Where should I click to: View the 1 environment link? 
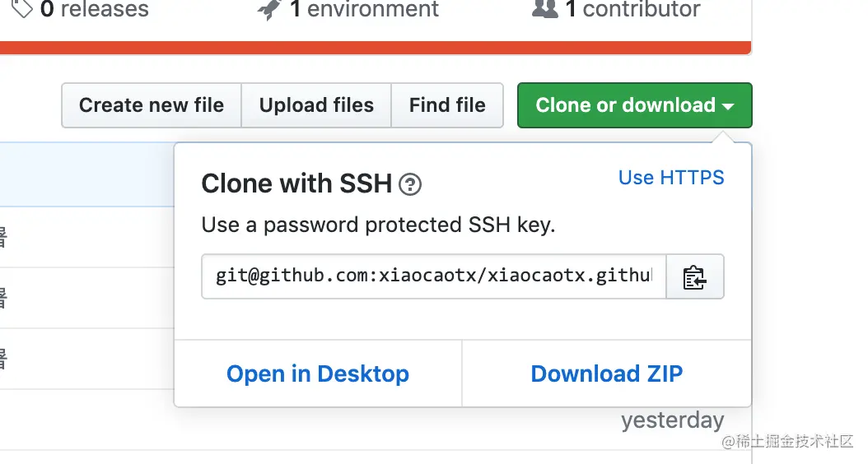[x=363, y=9]
